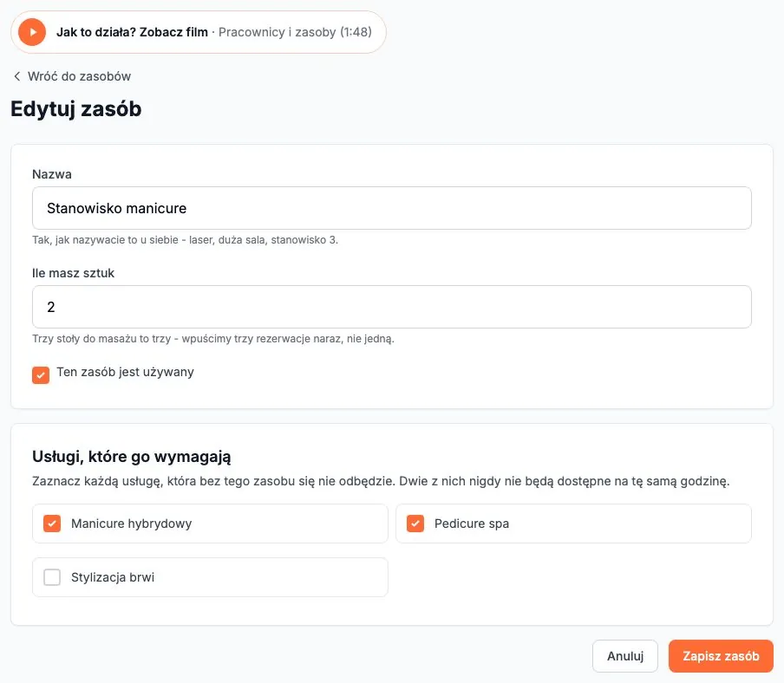This screenshot has width=784, height=683.
Task: Click the Usługi, które go wymagają heading
Action: point(132,457)
